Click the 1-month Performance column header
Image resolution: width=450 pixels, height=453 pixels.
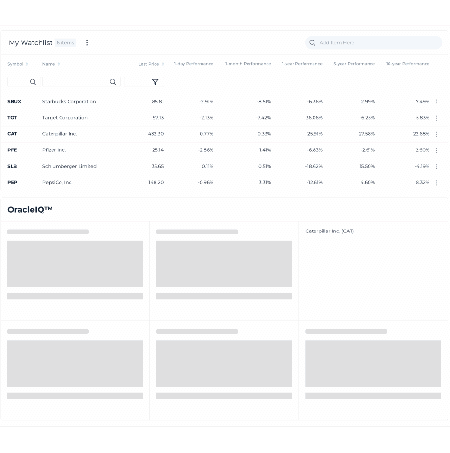click(x=248, y=64)
